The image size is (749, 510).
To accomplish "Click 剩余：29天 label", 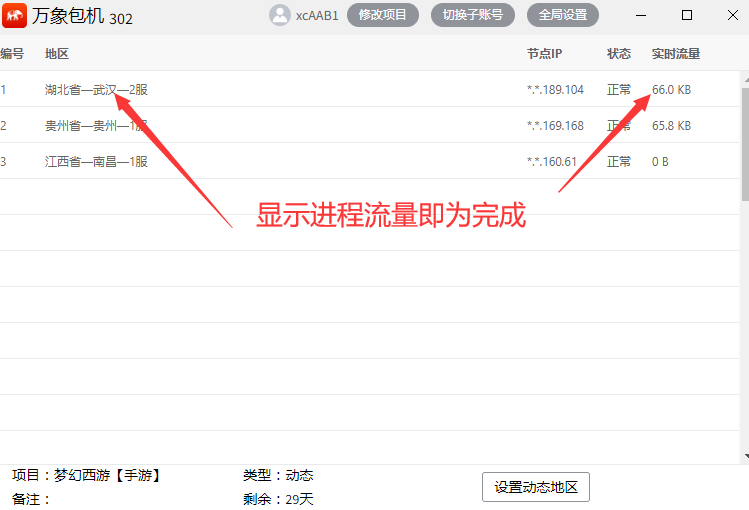I will tap(278, 499).
